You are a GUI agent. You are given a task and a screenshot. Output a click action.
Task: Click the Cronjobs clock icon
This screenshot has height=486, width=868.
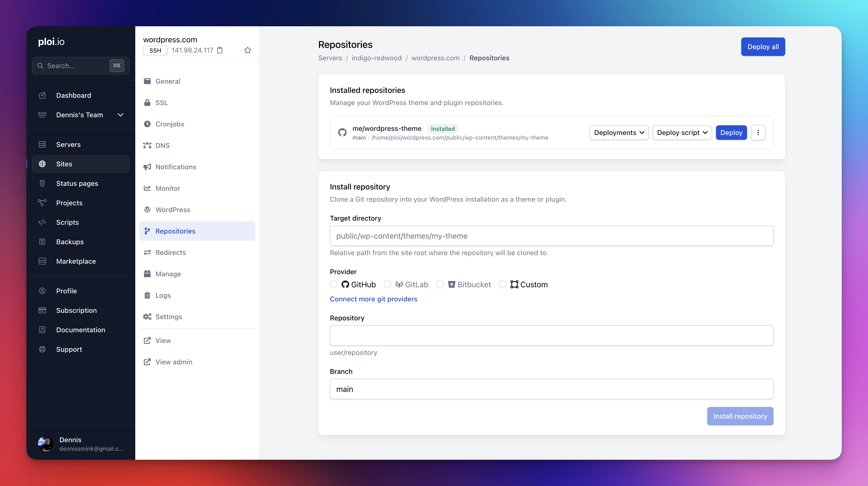tap(147, 124)
